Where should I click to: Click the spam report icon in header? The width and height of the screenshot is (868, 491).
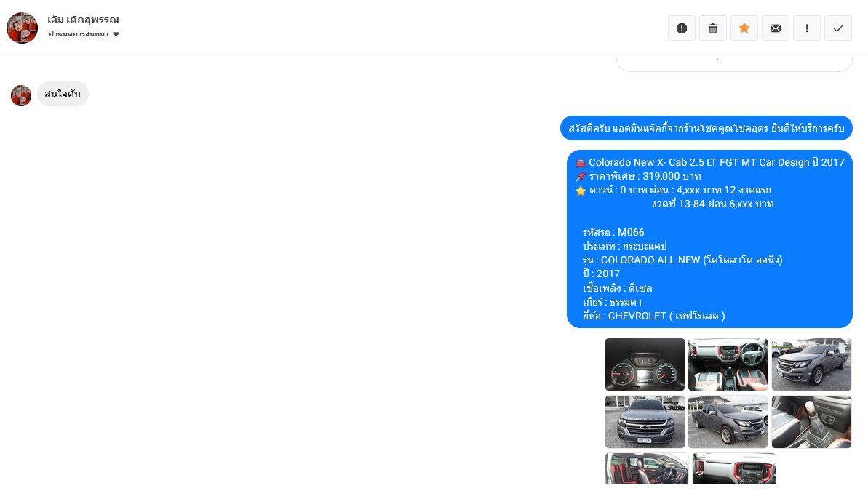tap(682, 28)
